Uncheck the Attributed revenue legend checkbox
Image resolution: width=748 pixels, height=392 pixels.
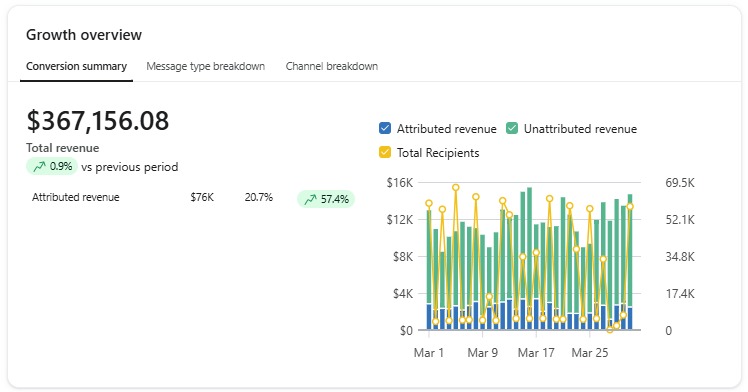point(385,128)
